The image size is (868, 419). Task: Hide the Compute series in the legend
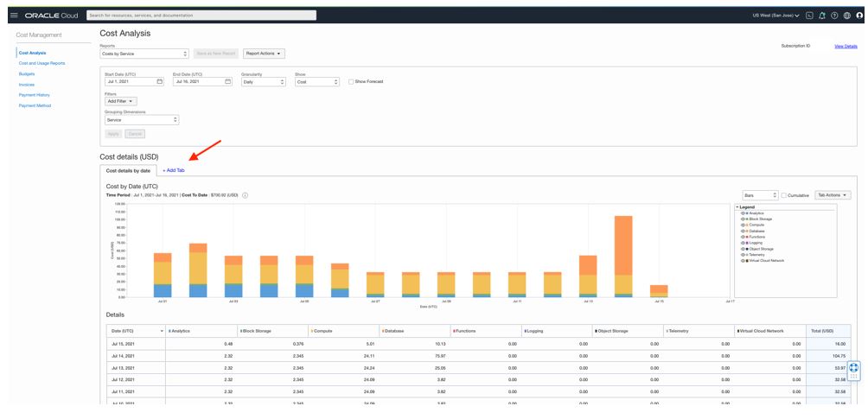coord(743,225)
